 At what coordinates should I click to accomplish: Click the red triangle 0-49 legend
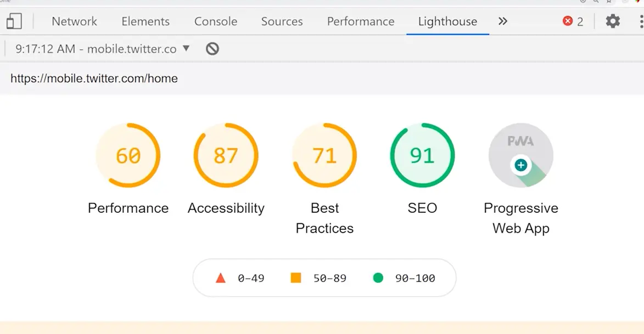coord(221,278)
